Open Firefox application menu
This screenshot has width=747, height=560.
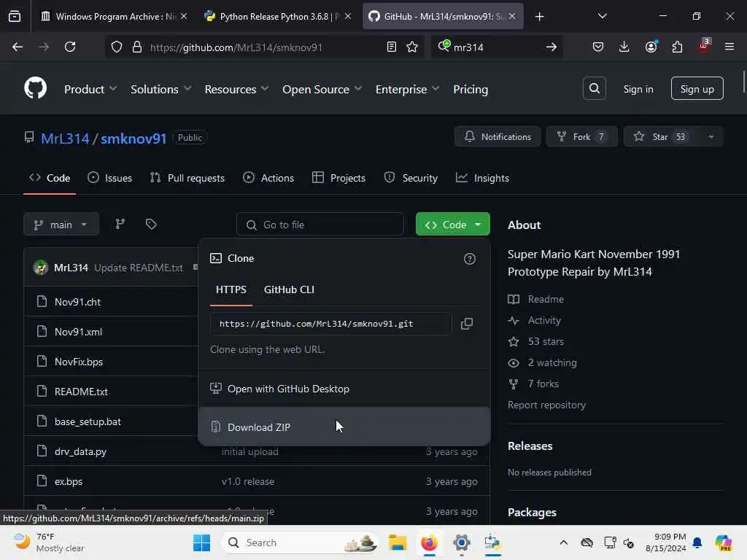tap(729, 47)
